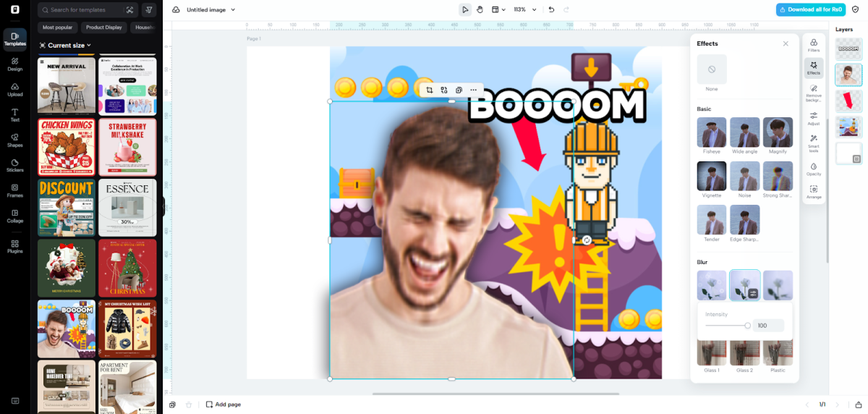This screenshot has width=868, height=414.
Task: Expand the Current size dropdown
Action: 66,45
